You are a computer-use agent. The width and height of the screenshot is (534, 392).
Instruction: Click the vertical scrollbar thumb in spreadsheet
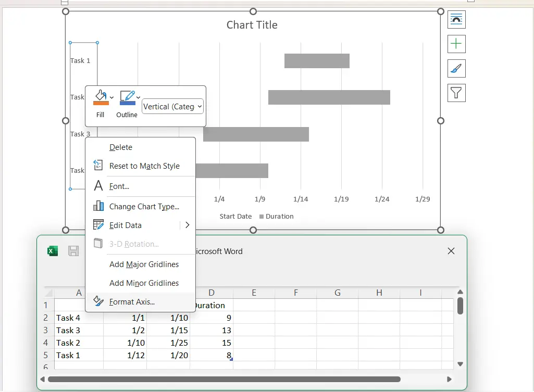click(x=460, y=306)
